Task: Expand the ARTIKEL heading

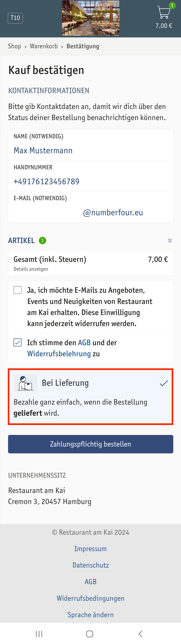Action: 21,240
